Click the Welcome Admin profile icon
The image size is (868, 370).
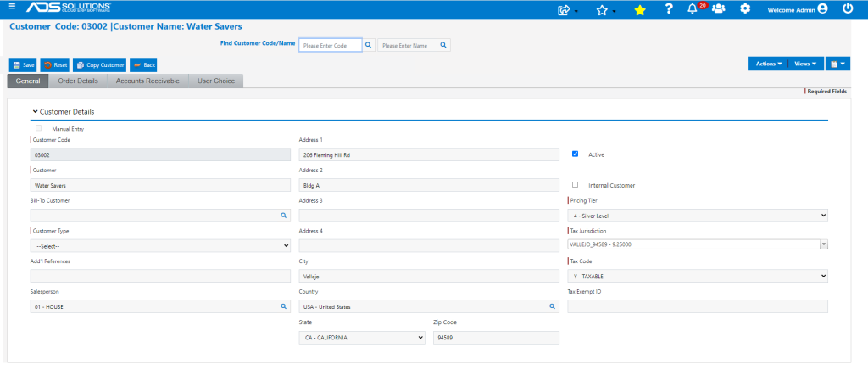tap(822, 8)
